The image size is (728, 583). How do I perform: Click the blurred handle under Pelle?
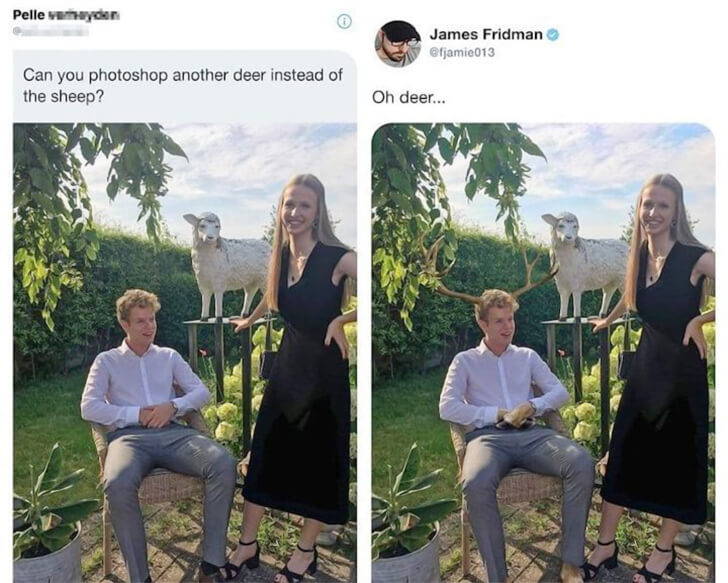point(51,32)
